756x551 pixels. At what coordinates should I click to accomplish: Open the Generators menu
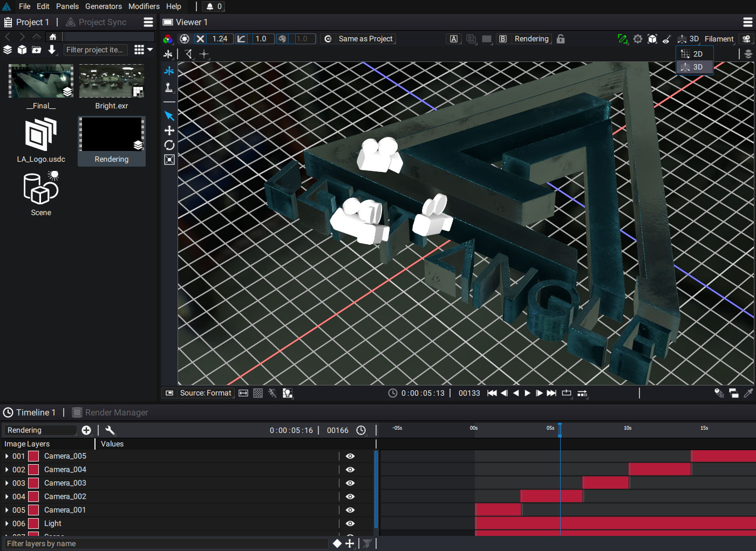point(104,6)
